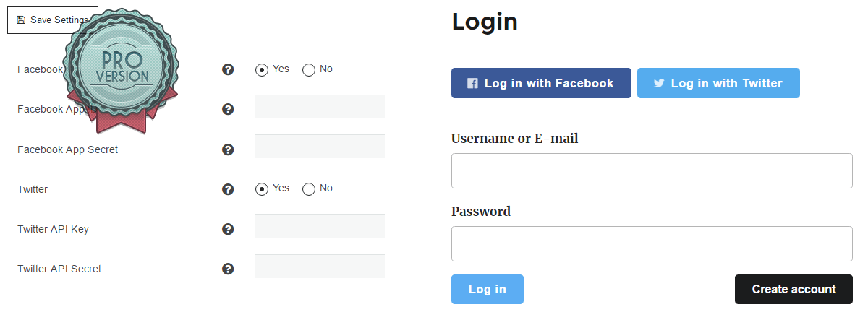This screenshot has width=868, height=312.
Task: Open help tooltip for Facebook App Secret
Action: point(228,149)
